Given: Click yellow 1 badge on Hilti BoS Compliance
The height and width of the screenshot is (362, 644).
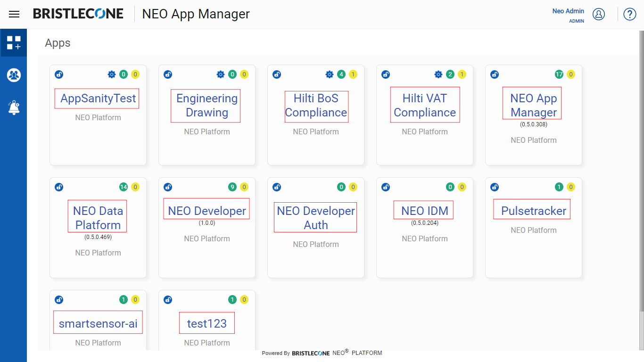Looking at the screenshot, I should click(x=353, y=74).
